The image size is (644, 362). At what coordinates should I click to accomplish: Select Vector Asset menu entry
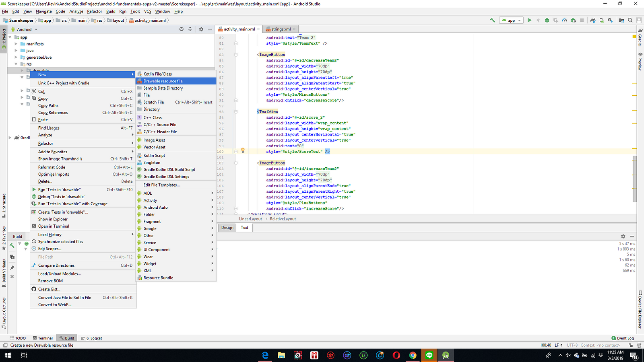click(176, 147)
